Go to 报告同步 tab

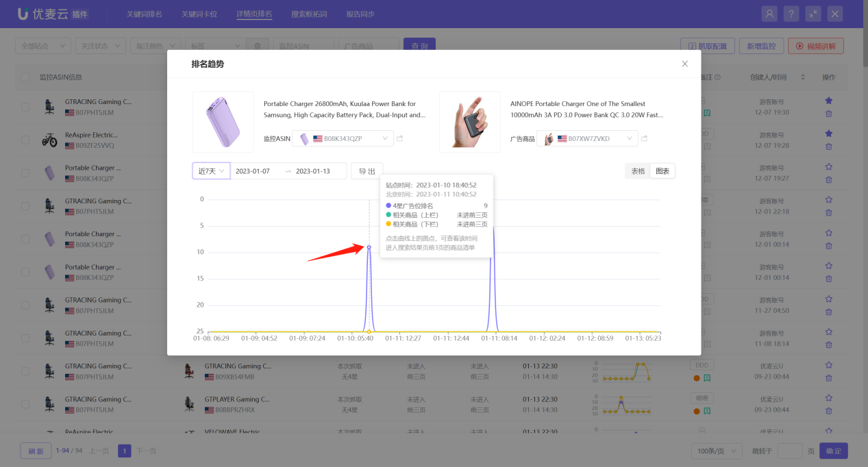coord(360,14)
